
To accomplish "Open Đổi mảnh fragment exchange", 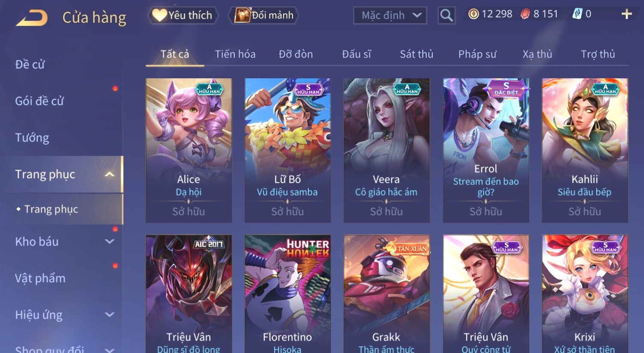I will pyautogui.click(x=264, y=15).
